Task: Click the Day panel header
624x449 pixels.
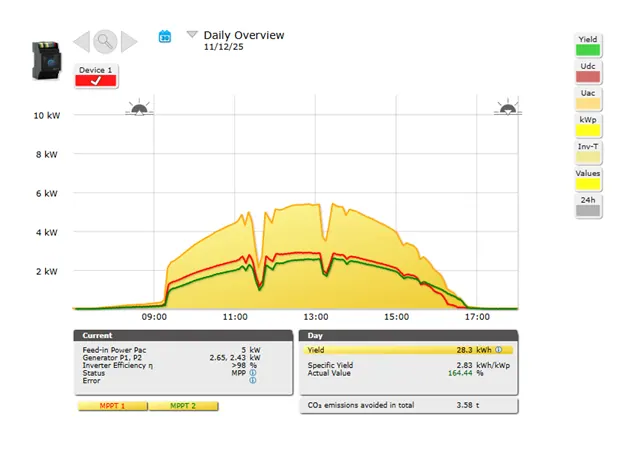Action: pyautogui.click(x=409, y=336)
